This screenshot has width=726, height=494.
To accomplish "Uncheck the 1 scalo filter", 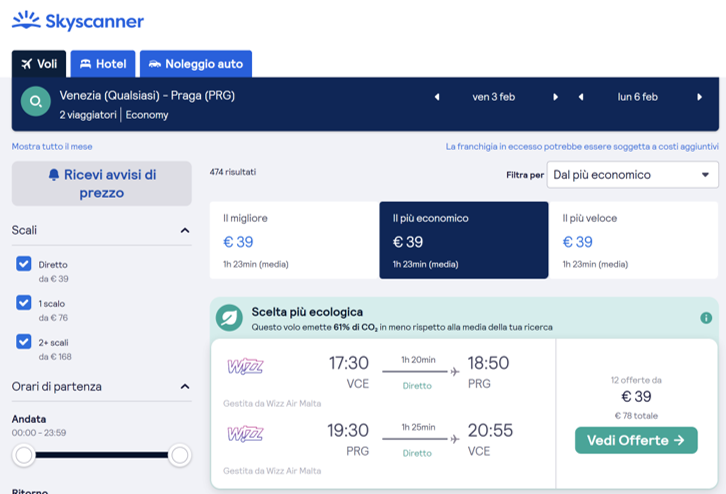I will point(24,302).
